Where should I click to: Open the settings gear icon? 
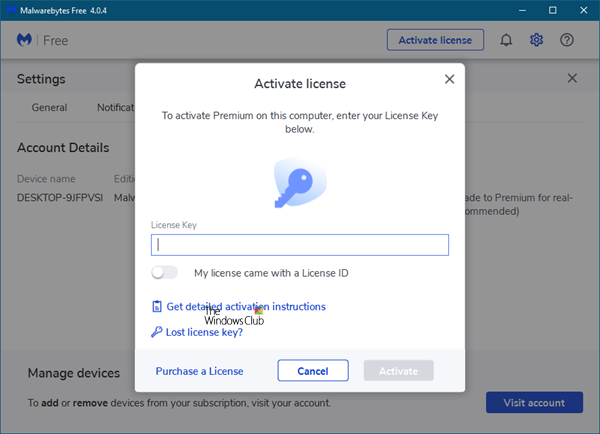536,40
